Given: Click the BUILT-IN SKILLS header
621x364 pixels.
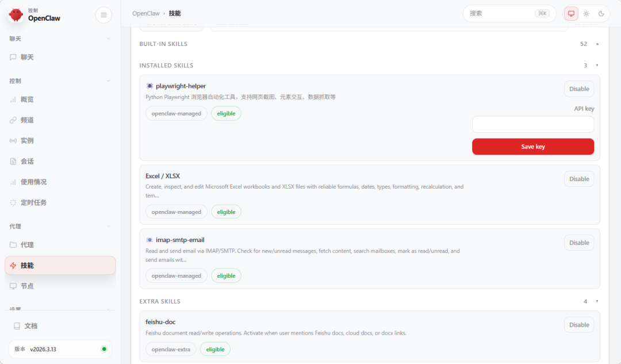Looking at the screenshot, I should tap(163, 44).
